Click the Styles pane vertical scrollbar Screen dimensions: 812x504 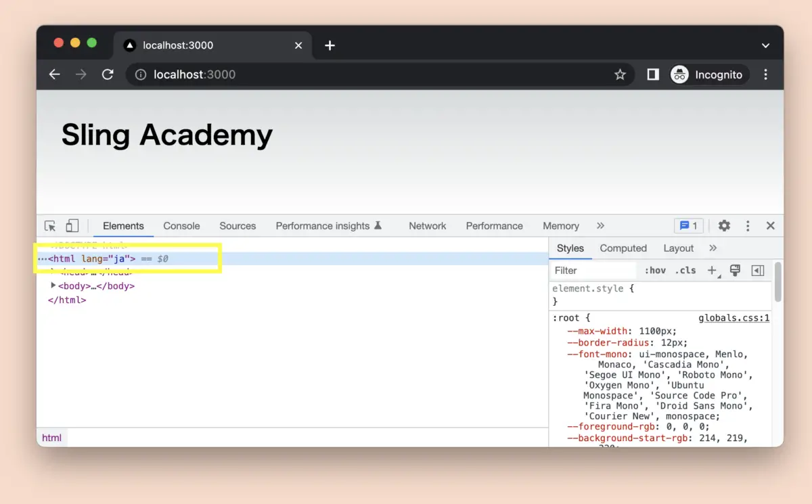[x=778, y=281]
